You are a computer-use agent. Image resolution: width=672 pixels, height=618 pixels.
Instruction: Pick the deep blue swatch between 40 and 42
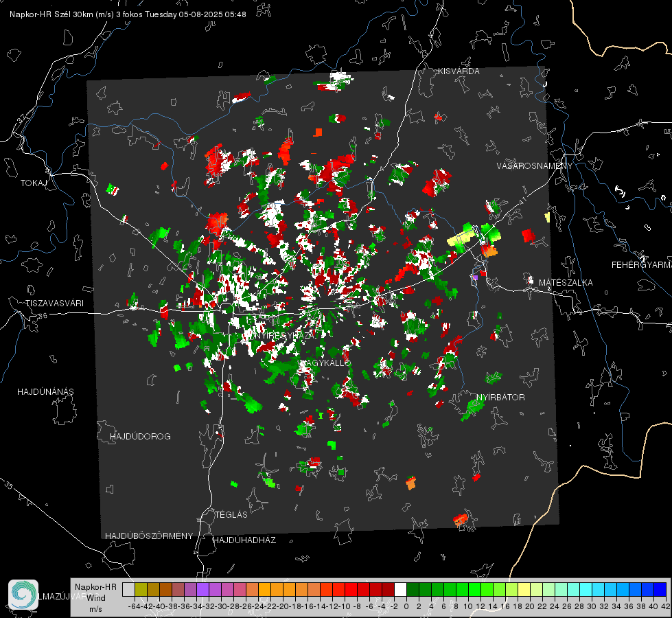point(660,590)
